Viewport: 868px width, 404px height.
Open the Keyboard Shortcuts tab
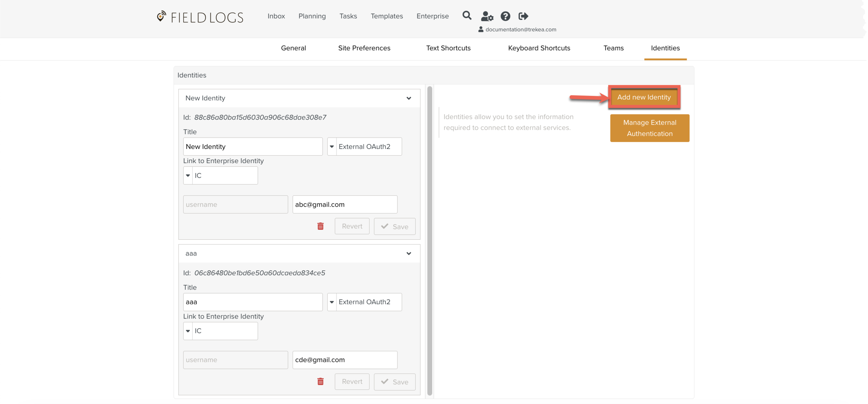(539, 48)
